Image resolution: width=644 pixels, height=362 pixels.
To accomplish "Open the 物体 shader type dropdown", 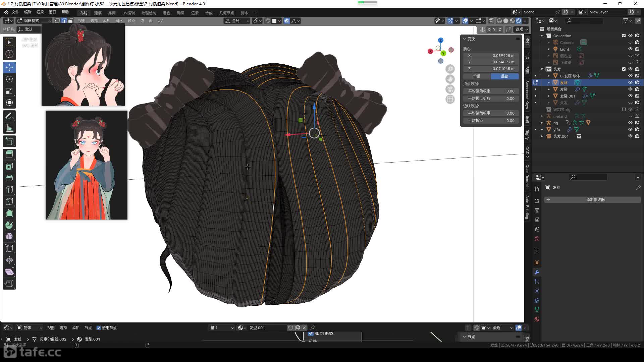I will coord(30,328).
